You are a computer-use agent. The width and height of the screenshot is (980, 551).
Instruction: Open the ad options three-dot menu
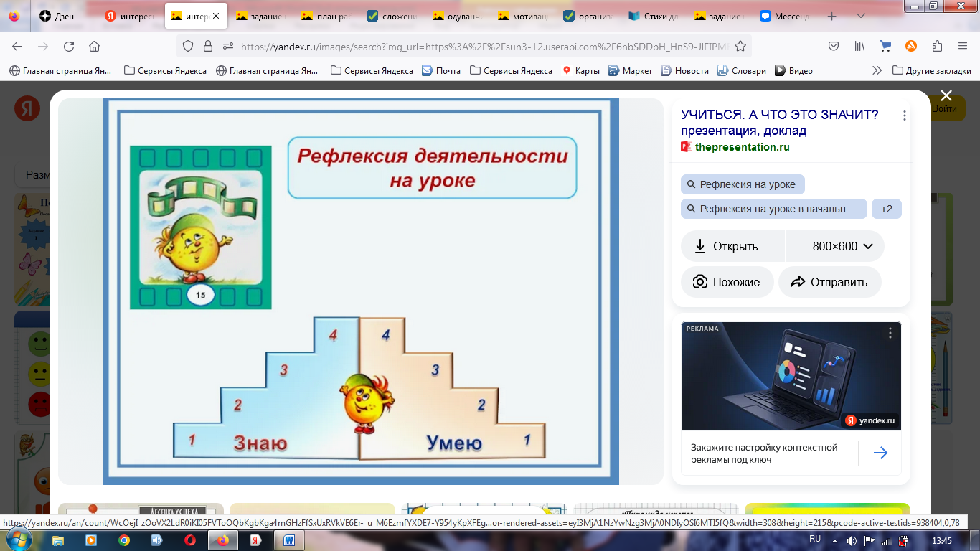coord(890,333)
